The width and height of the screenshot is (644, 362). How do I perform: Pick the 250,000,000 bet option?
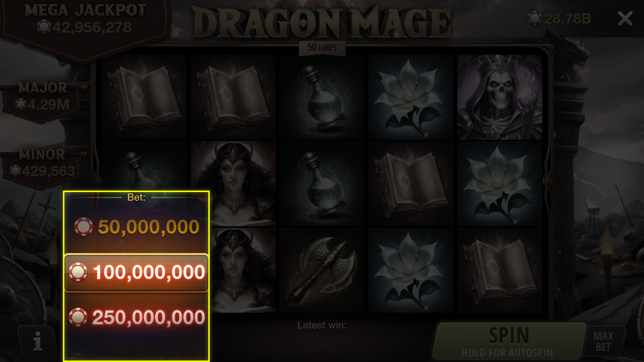click(136, 317)
